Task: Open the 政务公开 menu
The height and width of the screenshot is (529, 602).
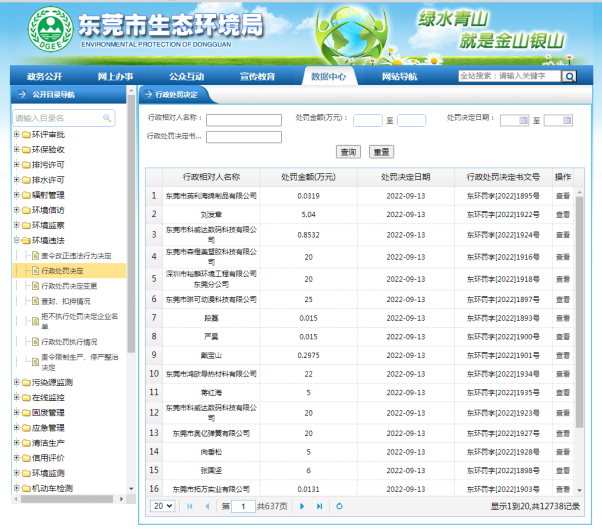Action: point(45,76)
